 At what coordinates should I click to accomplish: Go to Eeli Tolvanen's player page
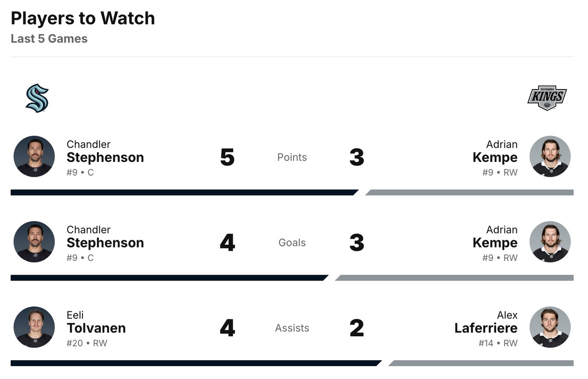click(x=96, y=328)
